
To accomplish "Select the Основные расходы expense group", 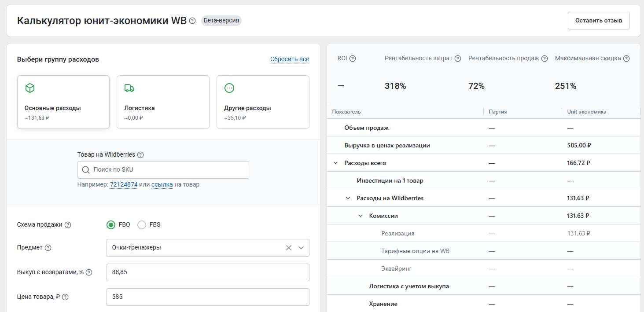I will 63,102.
